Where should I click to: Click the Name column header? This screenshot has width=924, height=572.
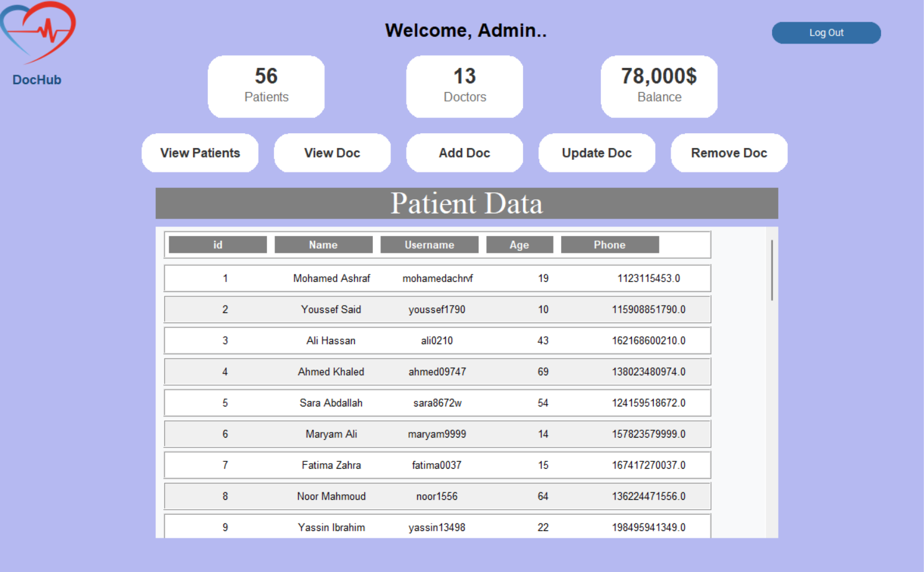click(x=324, y=245)
